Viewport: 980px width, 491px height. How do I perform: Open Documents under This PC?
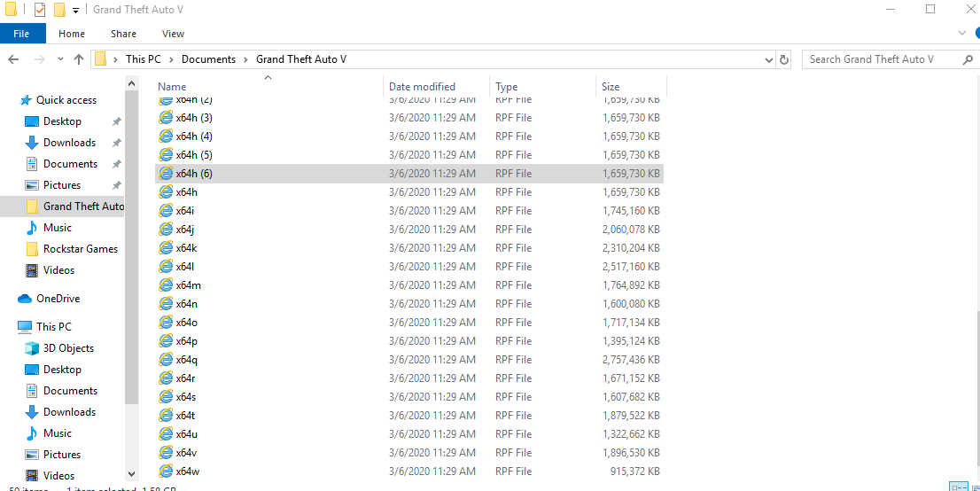[x=70, y=390]
